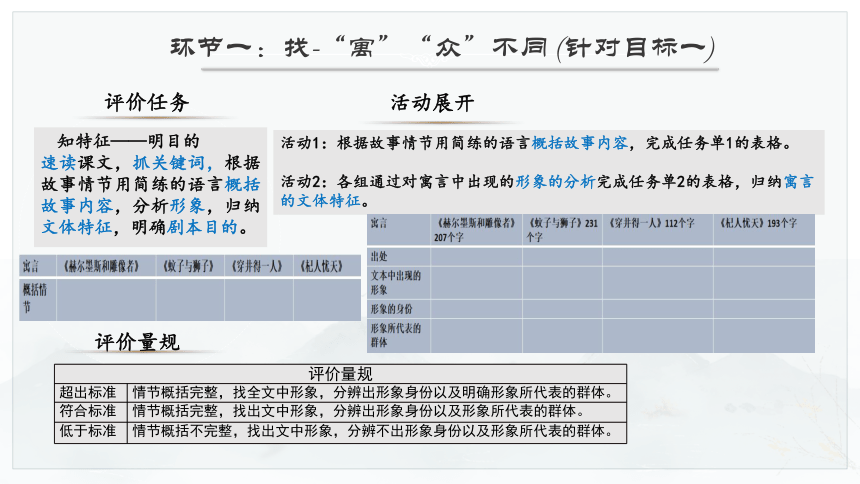Viewport: 860px width, 484px height.
Task: Click the '形象所代表的群体' row label
Action: click(399, 335)
